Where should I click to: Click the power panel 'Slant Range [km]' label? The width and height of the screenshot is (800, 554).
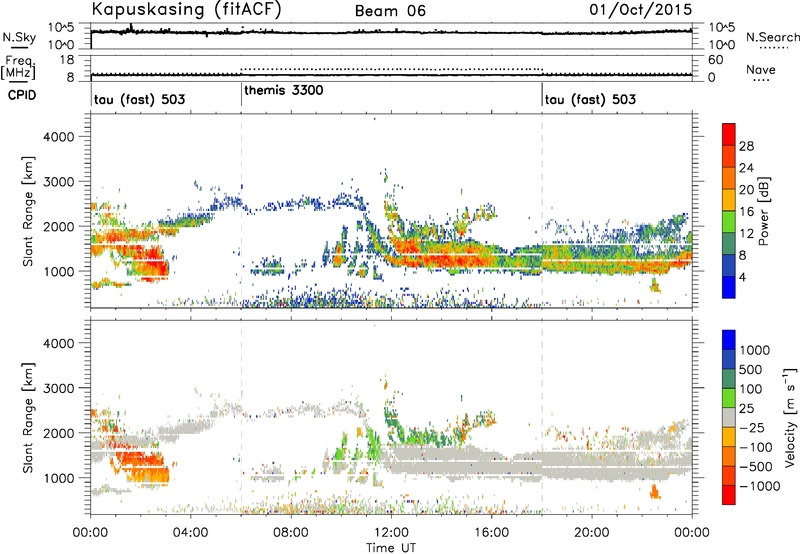(x=28, y=211)
